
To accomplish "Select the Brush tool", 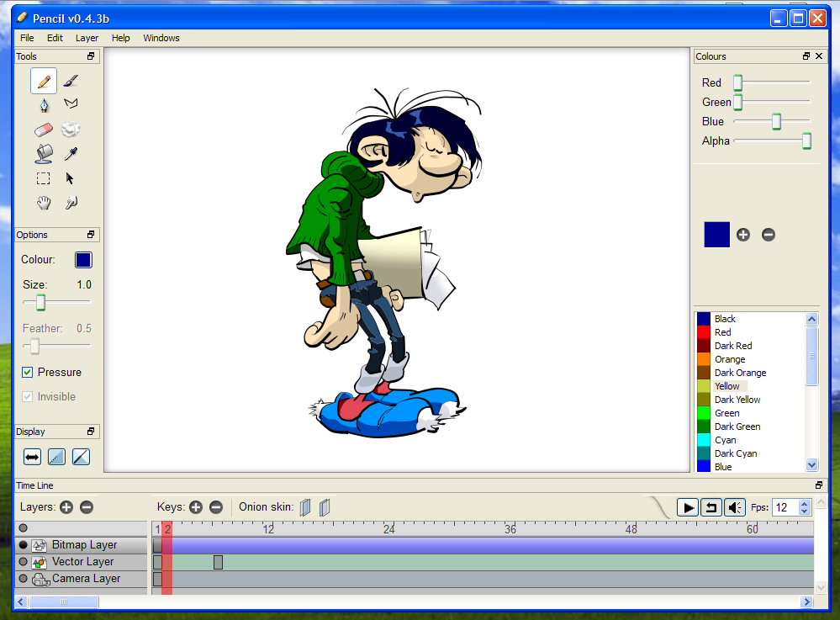I will [x=71, y=80].
